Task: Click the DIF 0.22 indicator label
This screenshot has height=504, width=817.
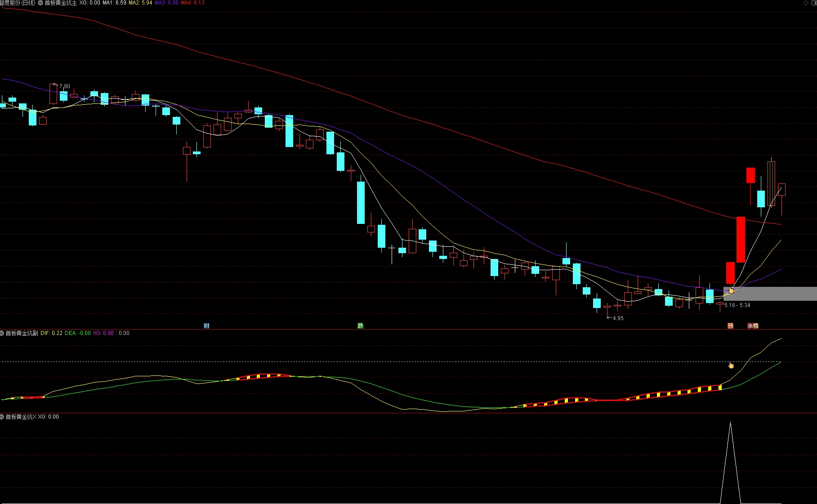Action: tap(51, 333)
